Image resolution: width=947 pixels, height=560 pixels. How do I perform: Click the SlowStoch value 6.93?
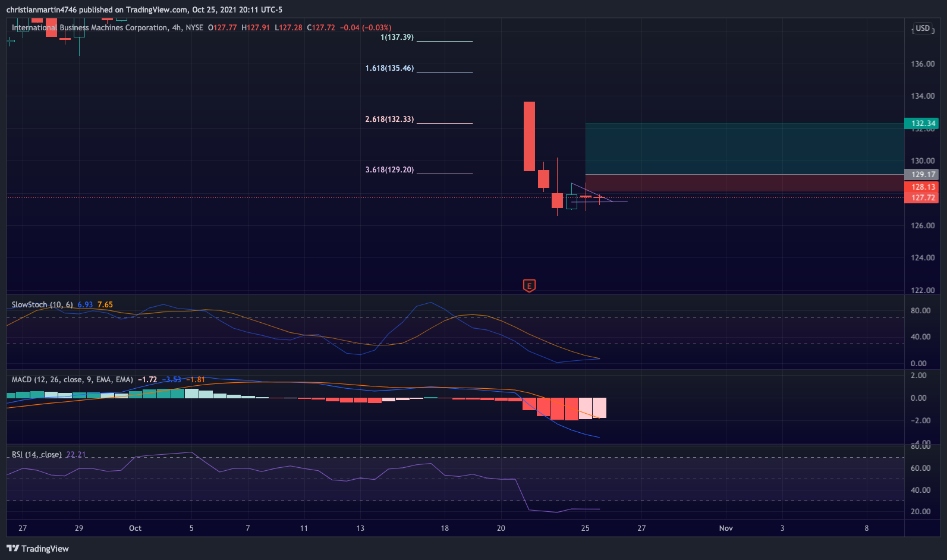85,304
